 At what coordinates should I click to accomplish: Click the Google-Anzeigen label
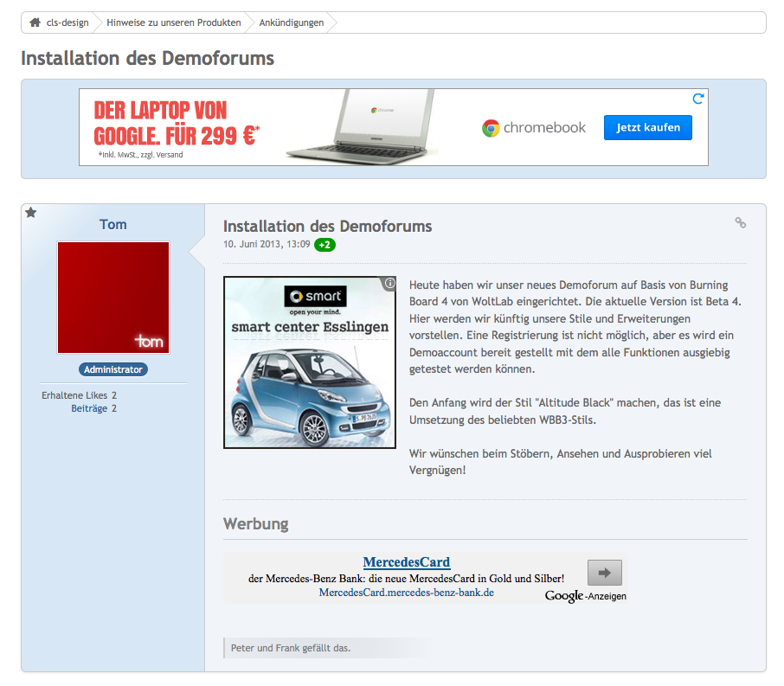586,596
